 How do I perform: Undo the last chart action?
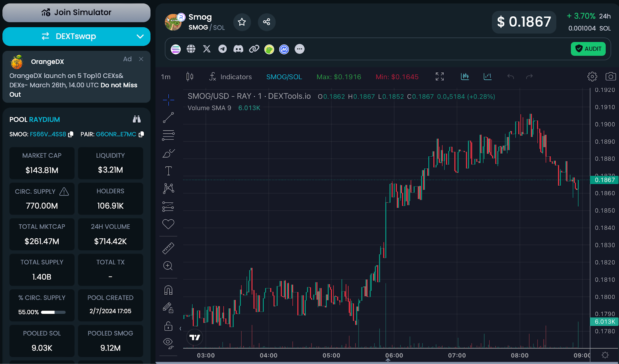coord(511,77)
